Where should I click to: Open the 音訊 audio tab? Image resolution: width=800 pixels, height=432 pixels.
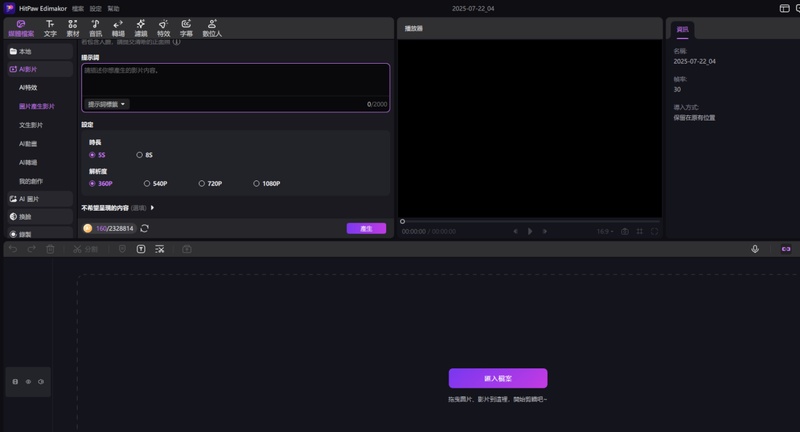click(x=95, y=28)
